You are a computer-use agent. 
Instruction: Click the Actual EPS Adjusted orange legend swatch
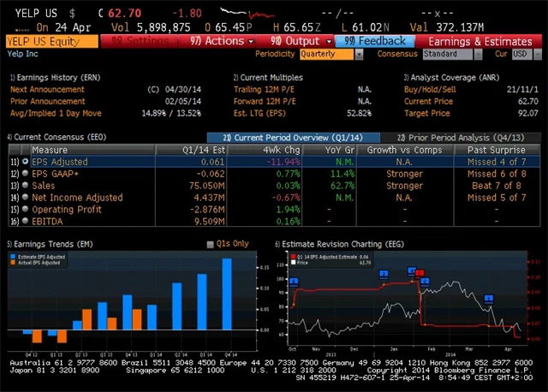(13, 263)
